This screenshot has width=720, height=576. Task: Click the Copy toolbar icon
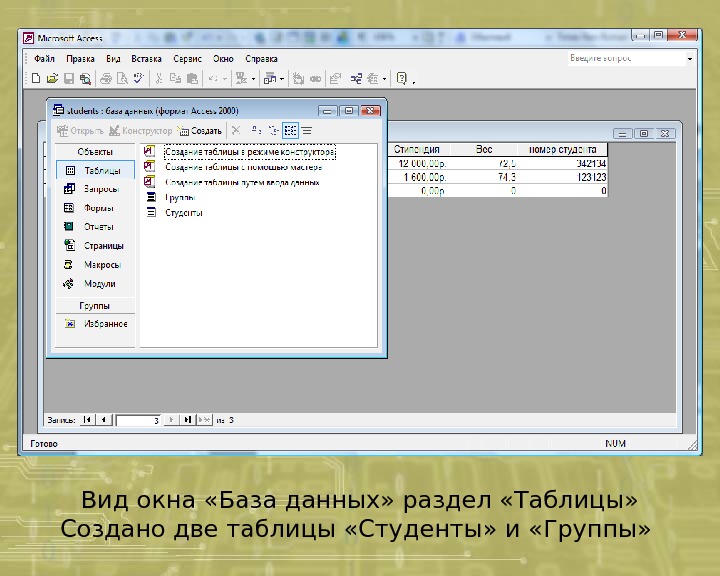tap(175, 79)
